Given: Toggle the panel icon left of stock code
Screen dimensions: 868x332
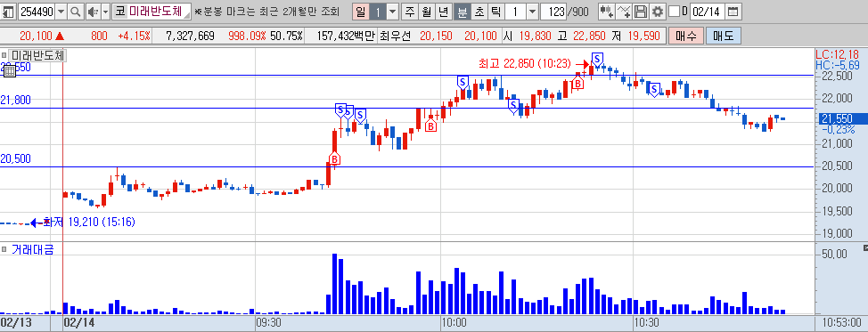Looking at the screenshot, I should point(9,11).
